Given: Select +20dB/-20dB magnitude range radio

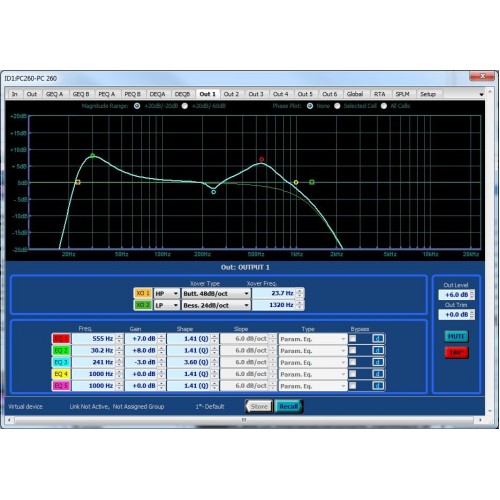Looking at the screenshot, I should tap(137, 106).
